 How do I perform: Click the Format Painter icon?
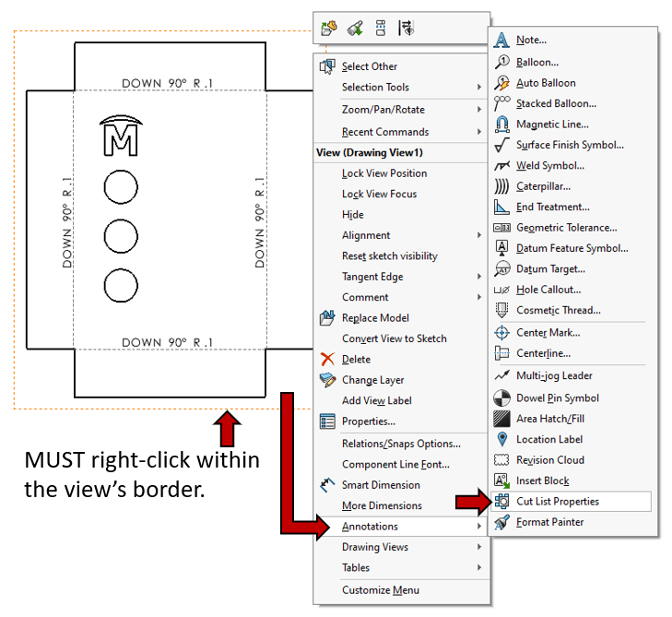[501, 523]
